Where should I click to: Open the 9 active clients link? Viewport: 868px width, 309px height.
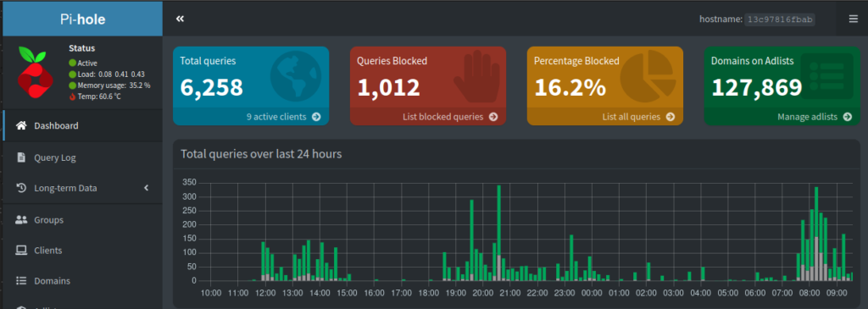251,117
